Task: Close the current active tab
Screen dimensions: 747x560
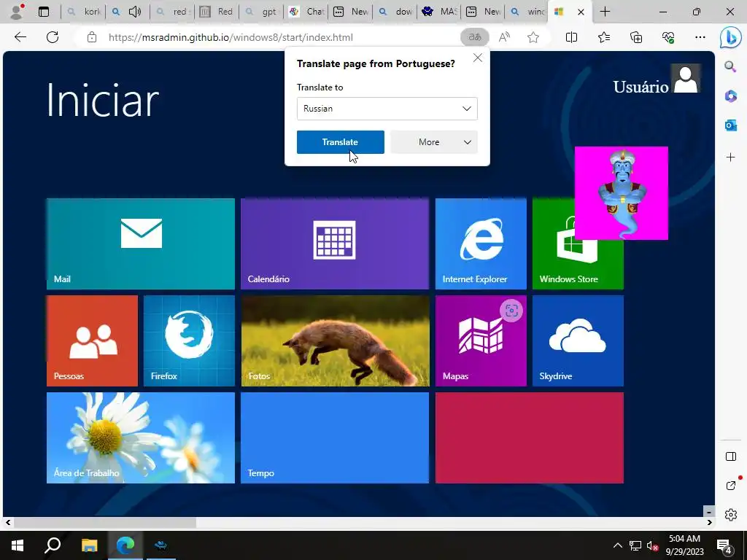Action: click(x=581, y=12)
